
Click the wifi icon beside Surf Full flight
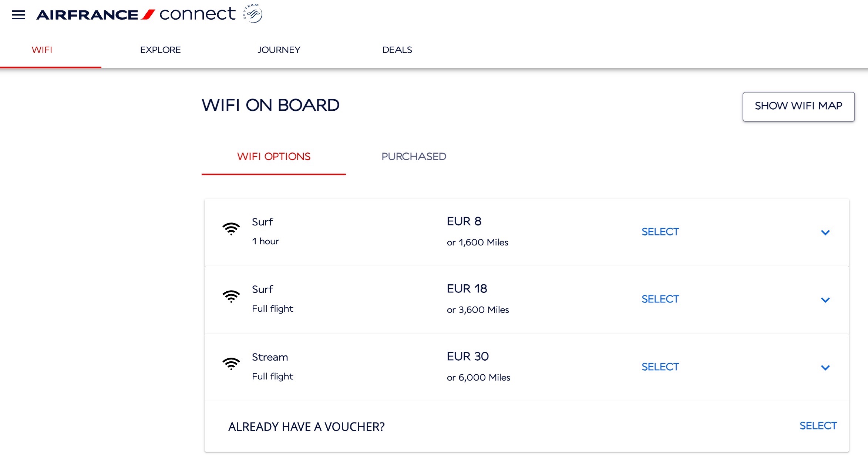(231, 296)
